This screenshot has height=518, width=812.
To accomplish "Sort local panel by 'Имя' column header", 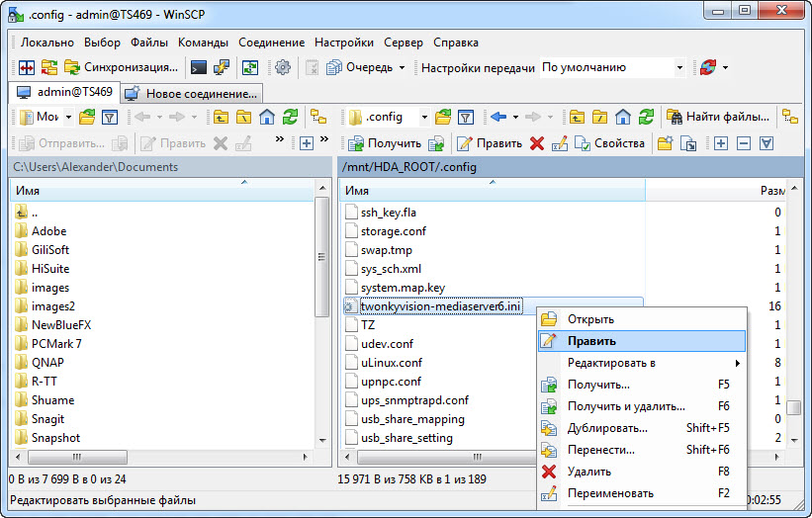I will (161, 191).
